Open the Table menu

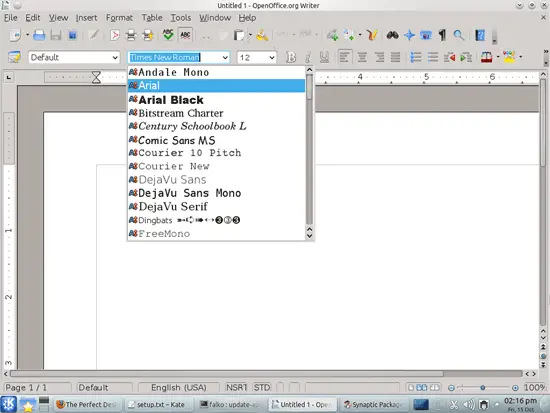pyautogui.click(x=152, y=18)
